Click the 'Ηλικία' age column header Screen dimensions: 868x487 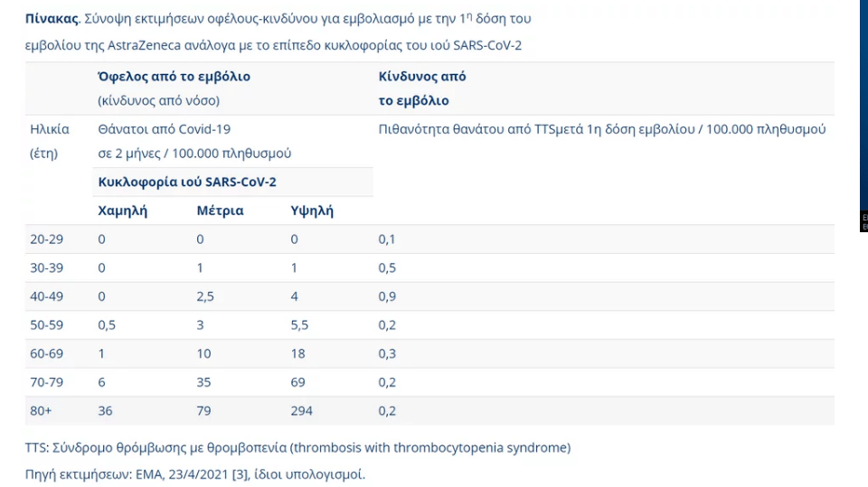[x=50, y=129]
